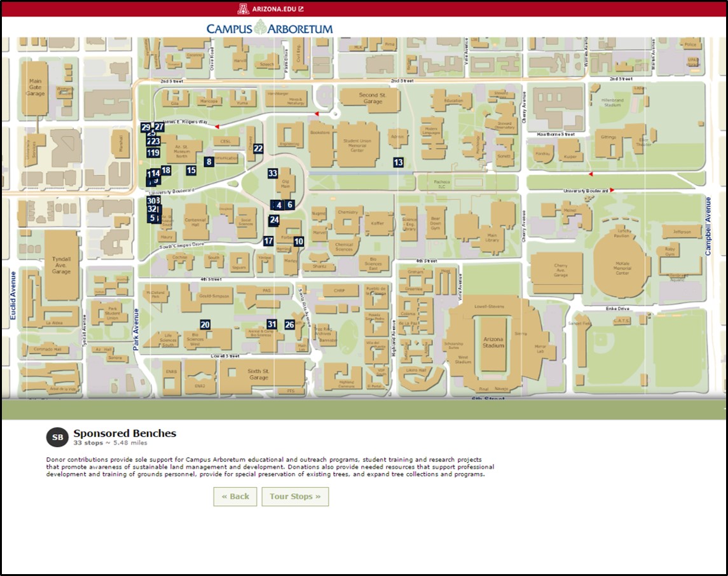
Task: Select bench marker 31 on the map
Action: point(271,324)
